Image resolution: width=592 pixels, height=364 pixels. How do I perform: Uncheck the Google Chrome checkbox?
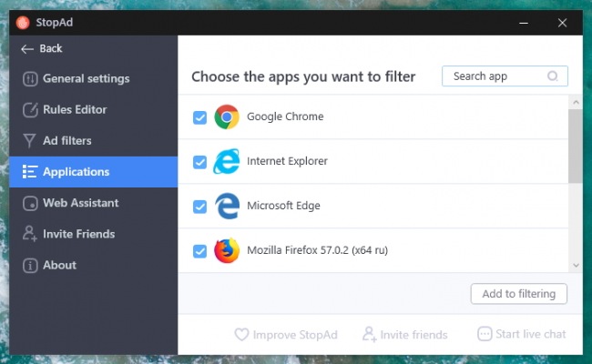[x=199, y=117]
